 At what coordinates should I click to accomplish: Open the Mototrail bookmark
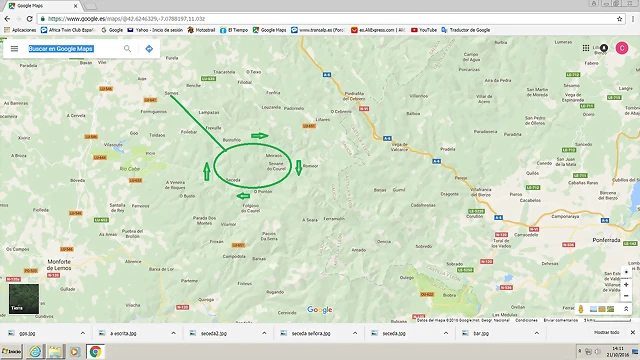tap(201, 30)
